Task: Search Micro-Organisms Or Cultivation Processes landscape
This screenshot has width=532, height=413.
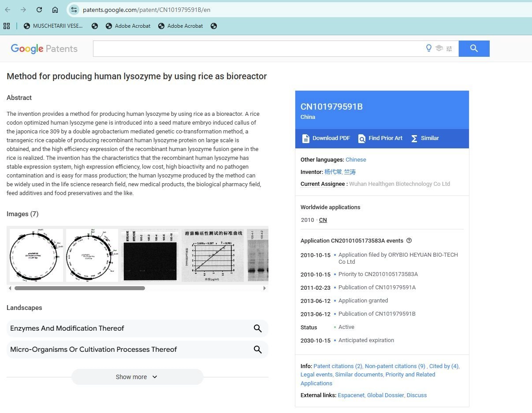Action: click(x=258, y=350)
